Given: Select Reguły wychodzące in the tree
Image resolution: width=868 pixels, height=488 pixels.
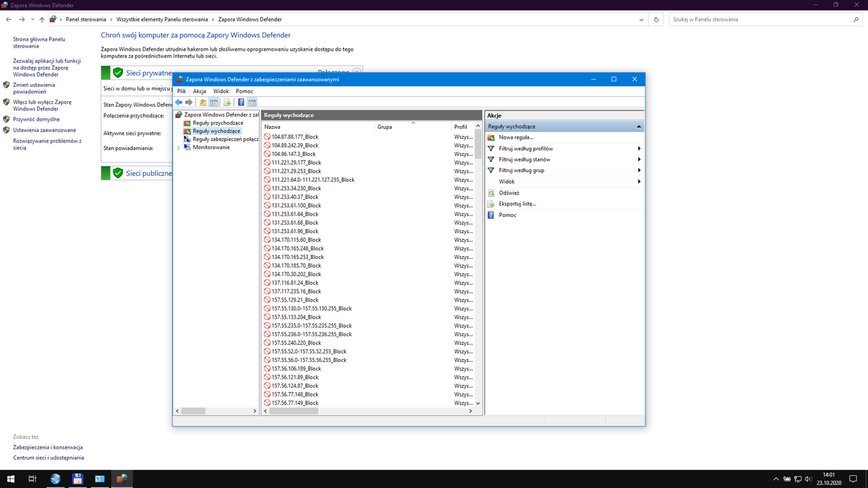Looking at the screenshot, I should [x=216, y=131].
